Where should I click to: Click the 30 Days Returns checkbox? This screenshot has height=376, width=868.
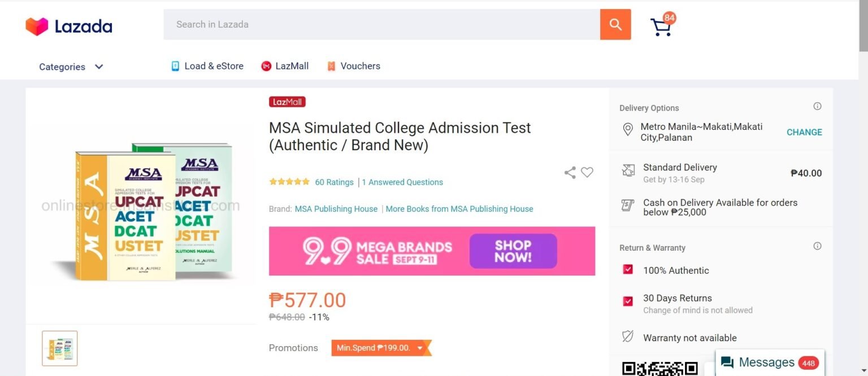click(628, 301)
